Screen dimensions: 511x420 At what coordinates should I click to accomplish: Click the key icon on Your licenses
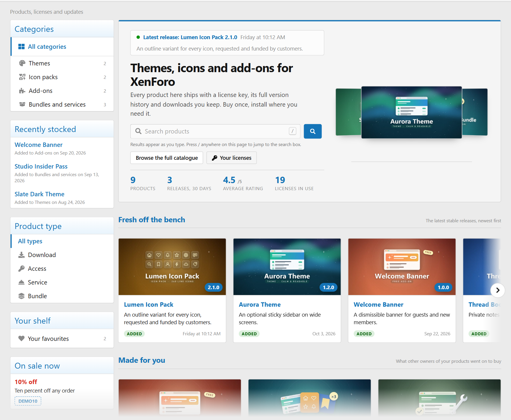(x=215, y=158)
